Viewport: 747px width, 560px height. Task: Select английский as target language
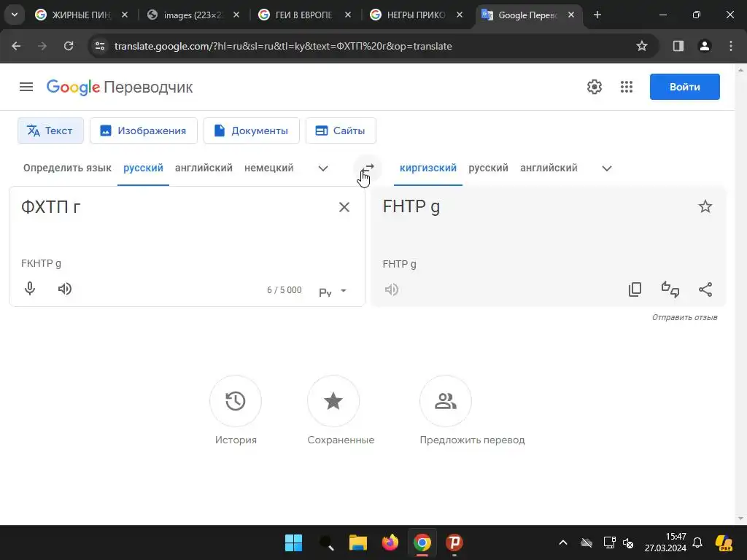(549, 168)
